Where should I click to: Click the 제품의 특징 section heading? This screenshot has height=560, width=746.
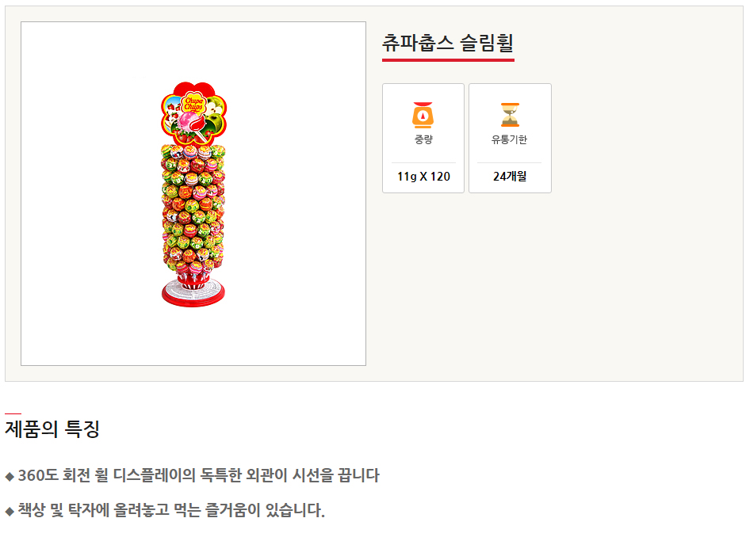coord(52,429)
